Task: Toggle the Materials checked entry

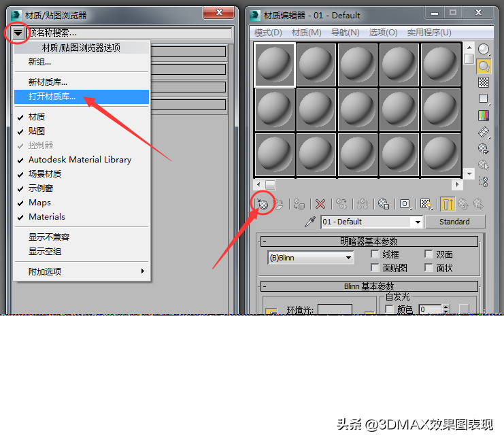Action: pos(82,217)
